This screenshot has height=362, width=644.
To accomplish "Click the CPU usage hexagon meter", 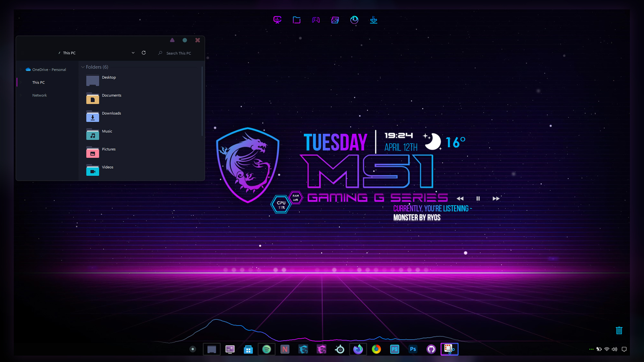I will 281,204.
